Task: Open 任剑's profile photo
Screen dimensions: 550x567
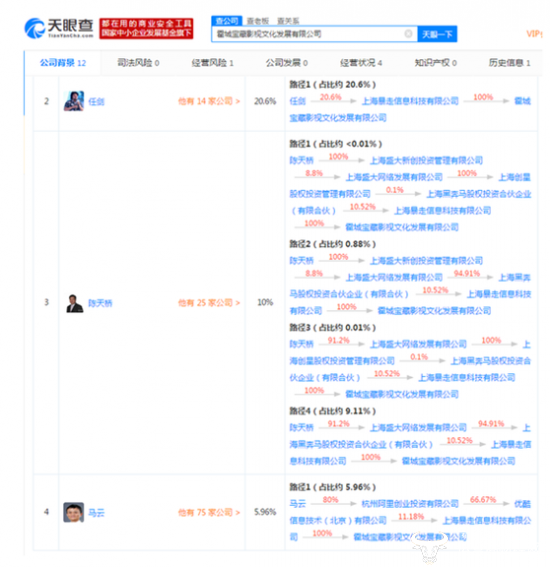Action: (74, 101)
